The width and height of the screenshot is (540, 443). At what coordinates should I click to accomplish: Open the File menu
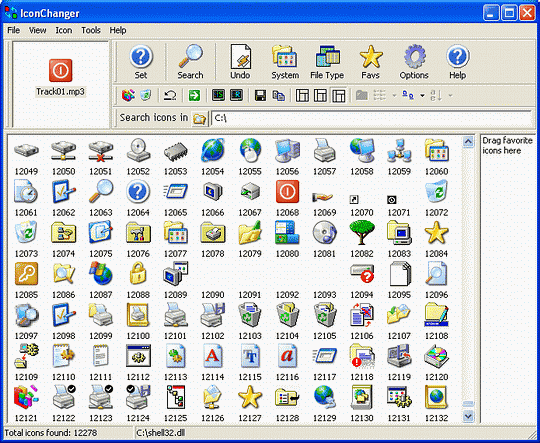click(x=13, y=30)
